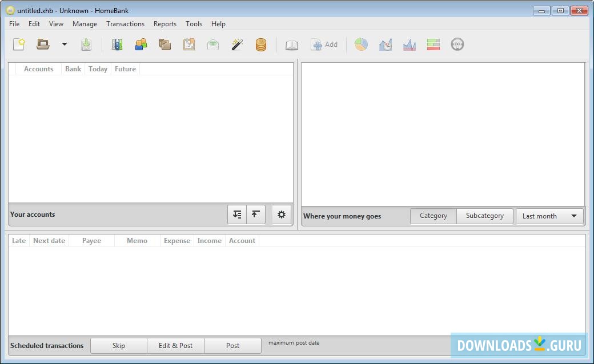Open the Last month date range dropdown
The width and height of the screenshot is (594, 364).
point(549,216)
